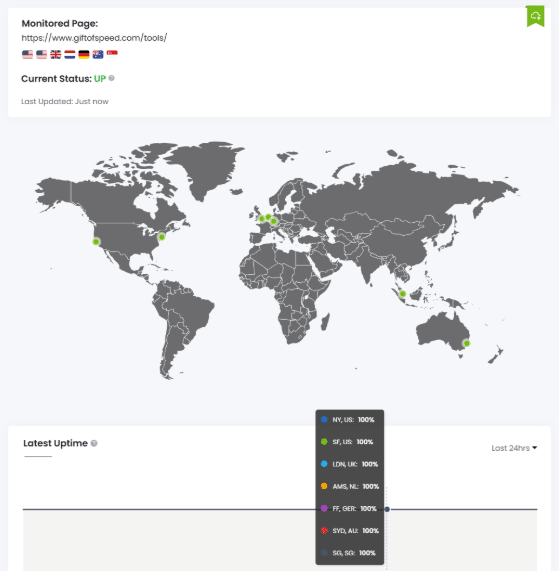Click the green cloud bookmark icon
This screenshot has height=571, width=559.
click(x=535, y=16)
